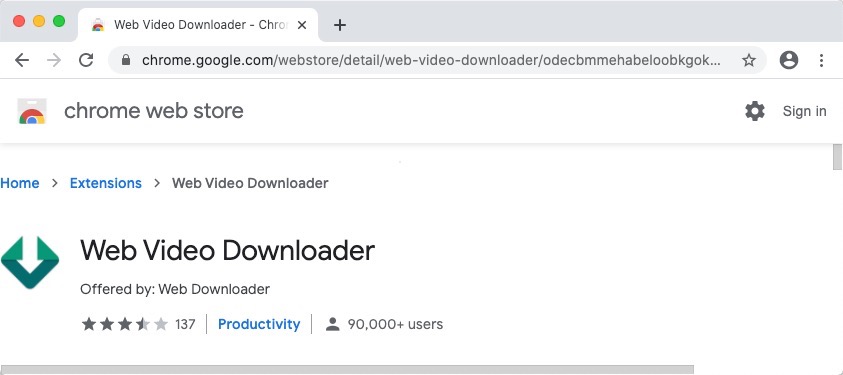
Task: Click the 'Web Video Downloader' breadcrumb text
Action: coord(250,183)
